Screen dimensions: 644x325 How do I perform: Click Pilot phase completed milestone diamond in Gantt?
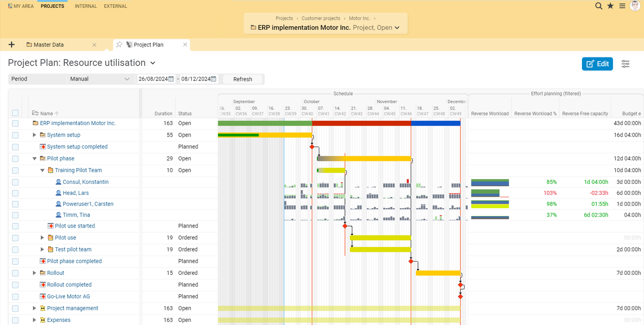click(x=411, y=261)
